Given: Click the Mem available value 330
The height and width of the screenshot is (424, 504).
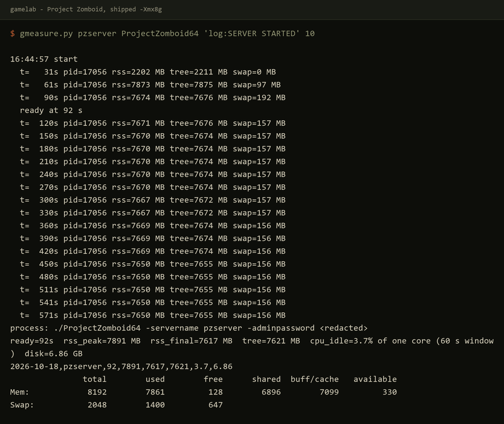Looking at the screenshot, I should [390, 392].
